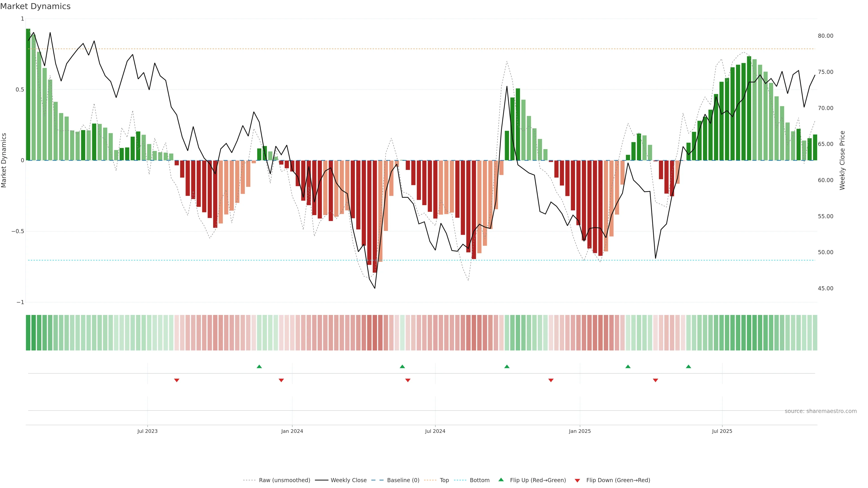
Task: Click the Jul 2023 x-axis label
Action: [x=147, y=431]
